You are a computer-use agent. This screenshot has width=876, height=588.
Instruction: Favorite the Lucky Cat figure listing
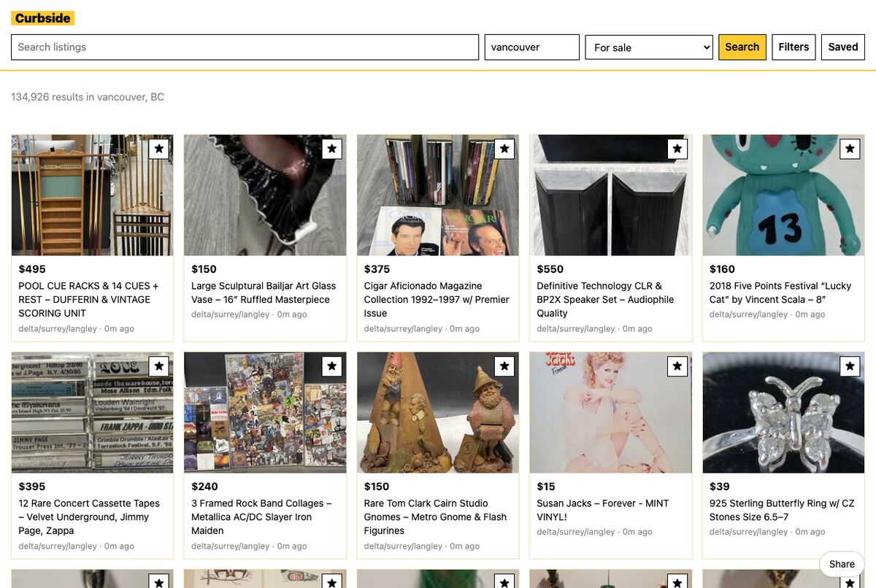pos(850,149)
